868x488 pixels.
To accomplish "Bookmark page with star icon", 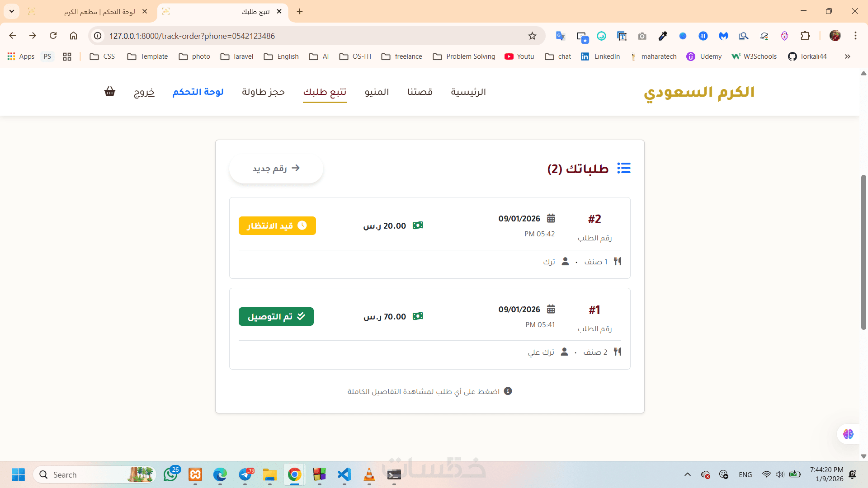I will [x=532, y=36].
